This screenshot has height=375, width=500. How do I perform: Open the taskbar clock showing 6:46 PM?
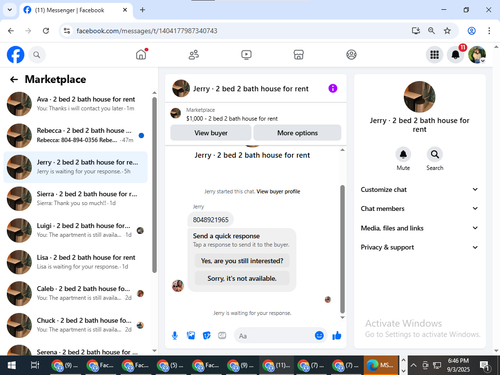tap(458, 365)
